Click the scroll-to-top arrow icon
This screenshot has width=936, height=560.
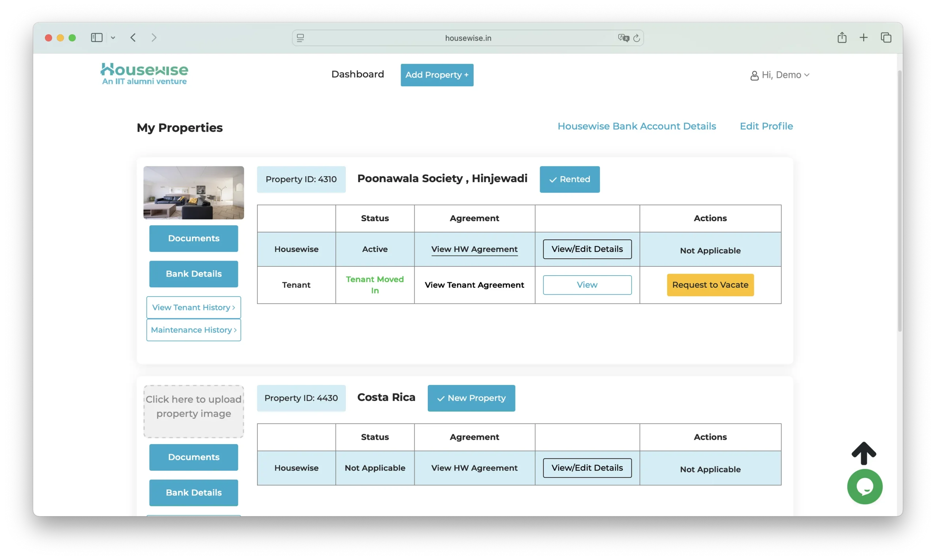(x=864, y=453)
